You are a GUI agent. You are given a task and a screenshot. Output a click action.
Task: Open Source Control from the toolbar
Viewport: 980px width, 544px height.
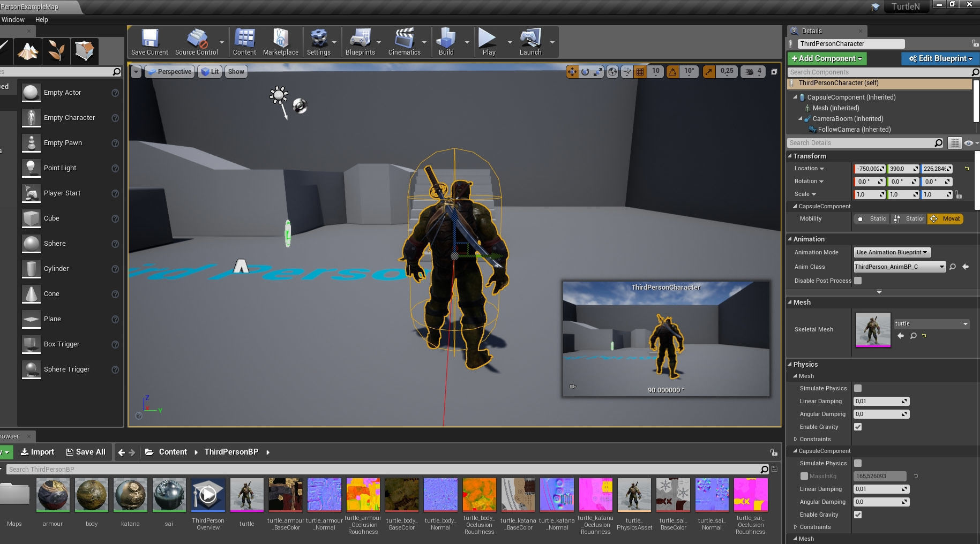(x=197, y=42)
